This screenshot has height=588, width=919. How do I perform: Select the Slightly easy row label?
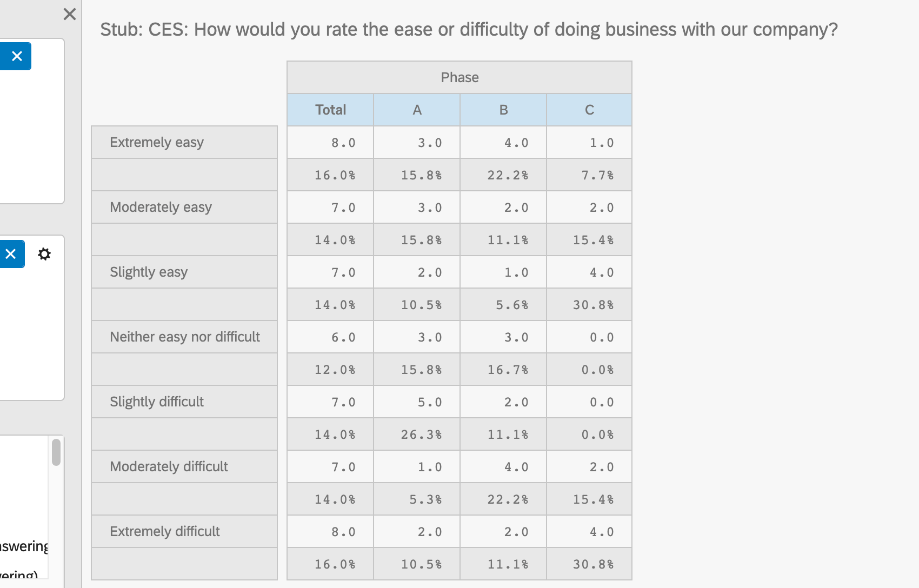[149, 272]
